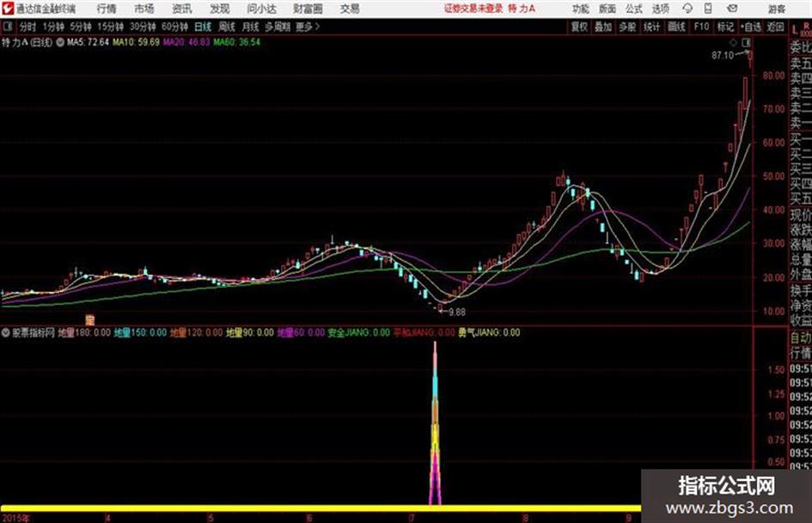Click the MA10: 59.69 label
Screen dimensions: 812x523
pos(137,42)
